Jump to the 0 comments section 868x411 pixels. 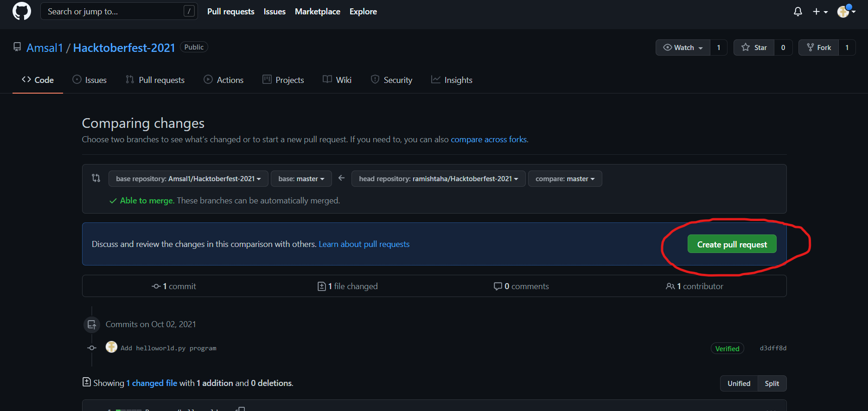point(521,286)
